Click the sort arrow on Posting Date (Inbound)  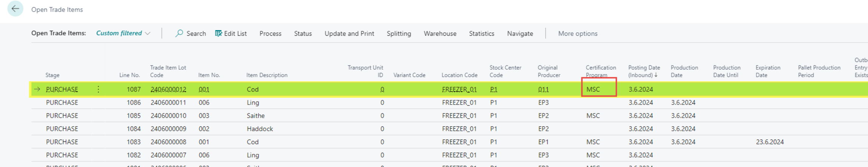(656, 75)
